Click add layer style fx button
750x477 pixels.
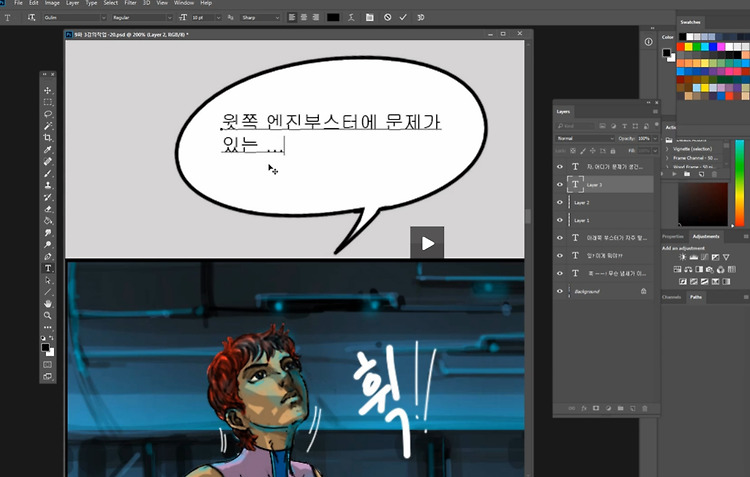(x=584, y=408)
